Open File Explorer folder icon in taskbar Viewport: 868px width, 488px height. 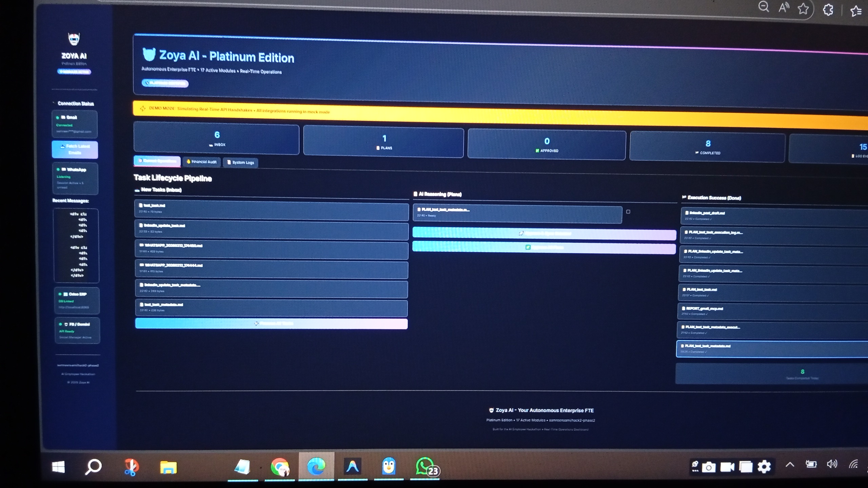tap(168, 467)
